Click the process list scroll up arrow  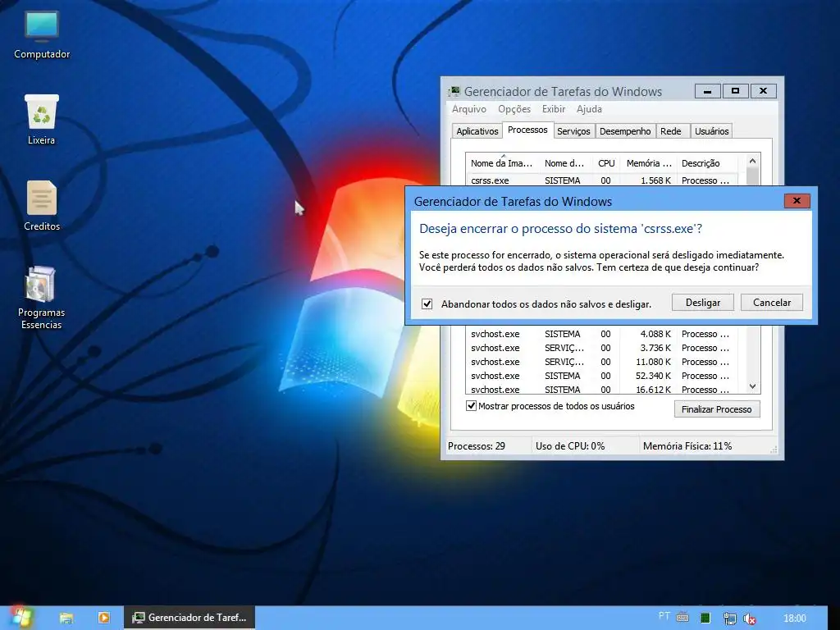(753, 161)
